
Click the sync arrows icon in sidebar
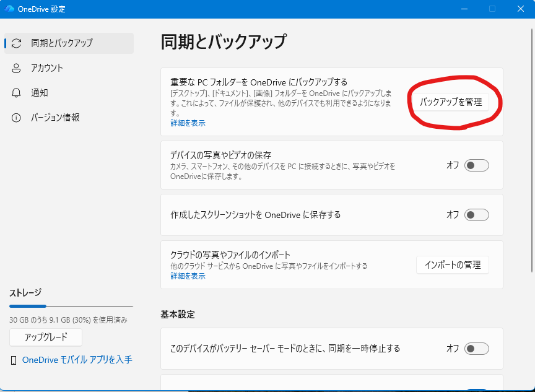pos(16,43)
